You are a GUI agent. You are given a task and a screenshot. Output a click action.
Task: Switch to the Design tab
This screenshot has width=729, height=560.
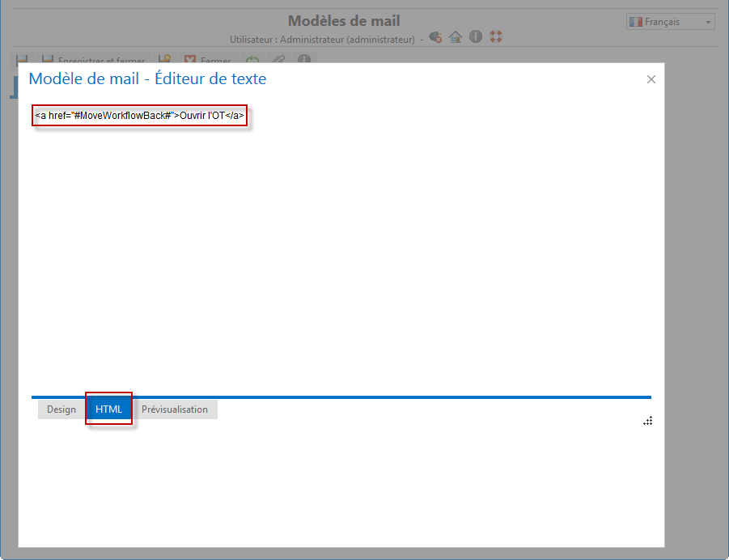point(61,409)
